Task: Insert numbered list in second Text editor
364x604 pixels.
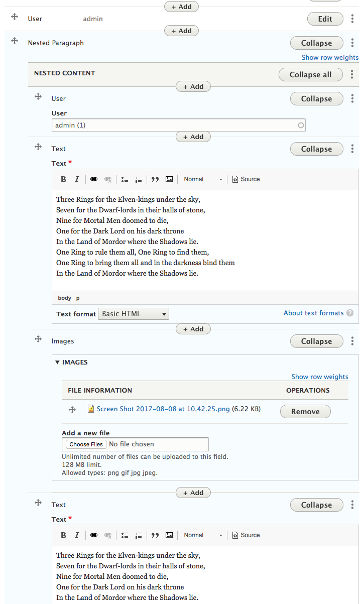Action: click(x=139, y=535)
